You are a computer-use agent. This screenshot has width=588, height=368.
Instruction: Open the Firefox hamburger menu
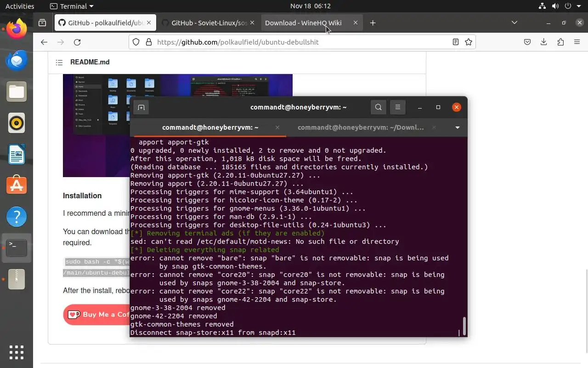[577, 42]
